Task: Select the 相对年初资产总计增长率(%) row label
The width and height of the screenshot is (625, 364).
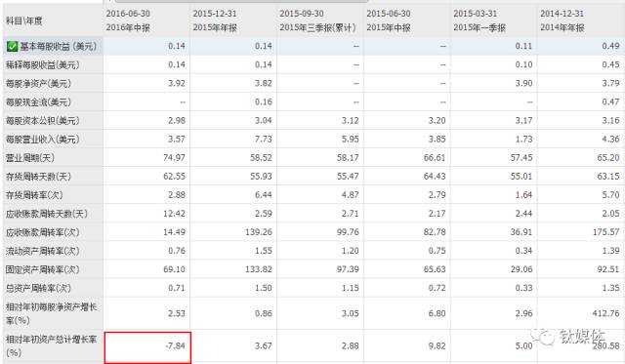Action: point(52,345)
